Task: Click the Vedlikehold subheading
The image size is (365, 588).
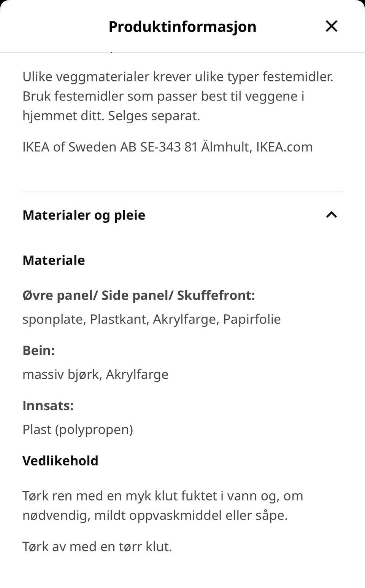Action: click(60, 461)
